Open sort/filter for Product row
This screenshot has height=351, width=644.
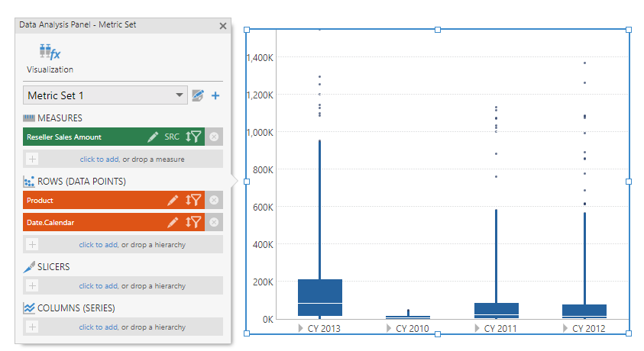[x=193, y=200]
